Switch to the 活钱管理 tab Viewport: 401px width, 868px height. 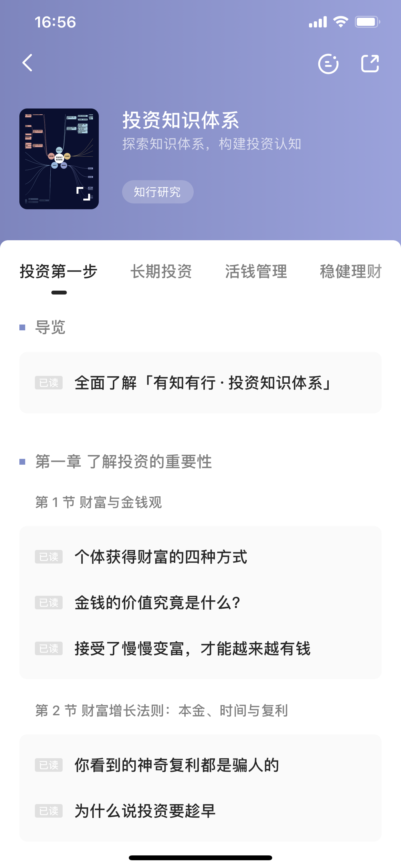coord(256,272)
